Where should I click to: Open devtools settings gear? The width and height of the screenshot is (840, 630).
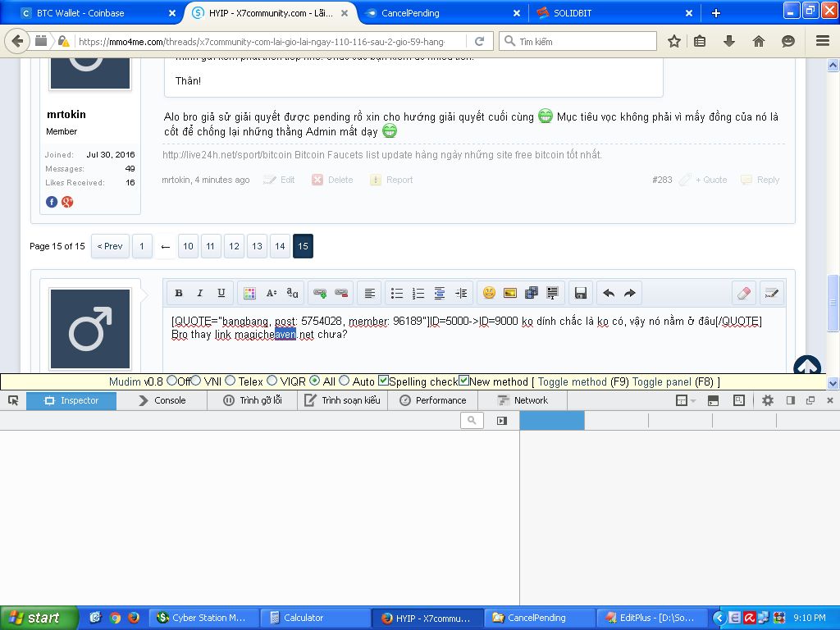[x=768, y=400]
